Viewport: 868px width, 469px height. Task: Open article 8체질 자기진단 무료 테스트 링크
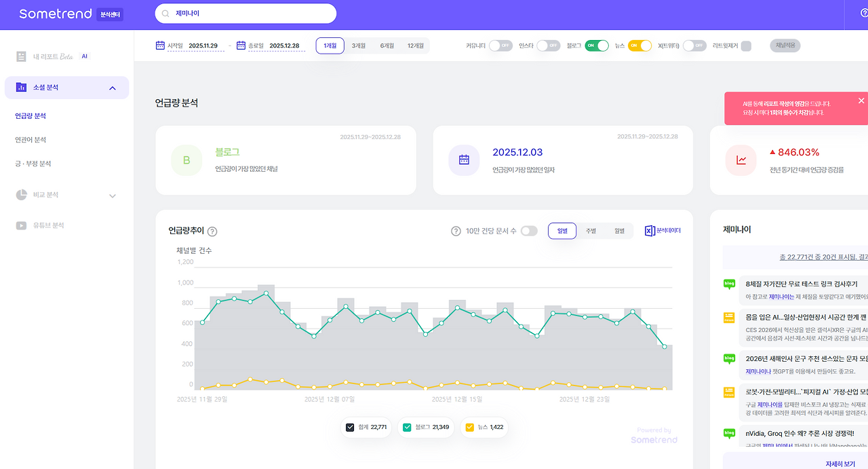[x=802, y=284]
